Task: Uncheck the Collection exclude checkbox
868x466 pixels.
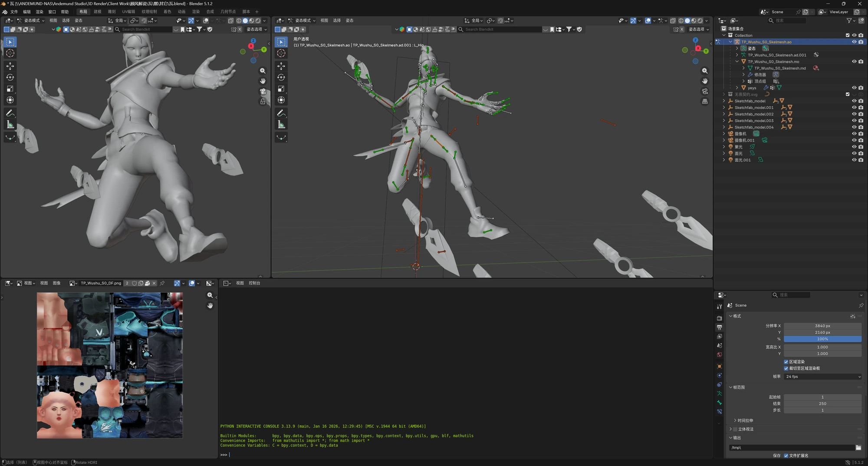Action: tap(848, 35)
